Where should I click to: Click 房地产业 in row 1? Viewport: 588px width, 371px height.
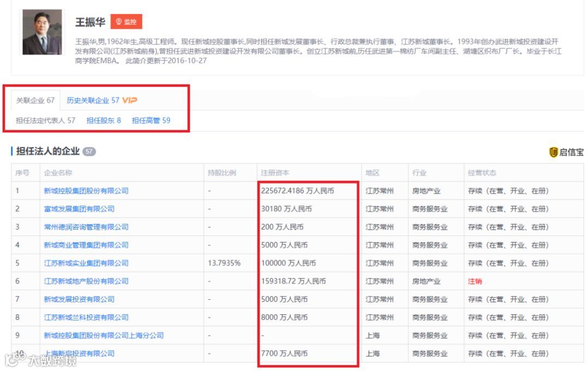tap(426, 191)
